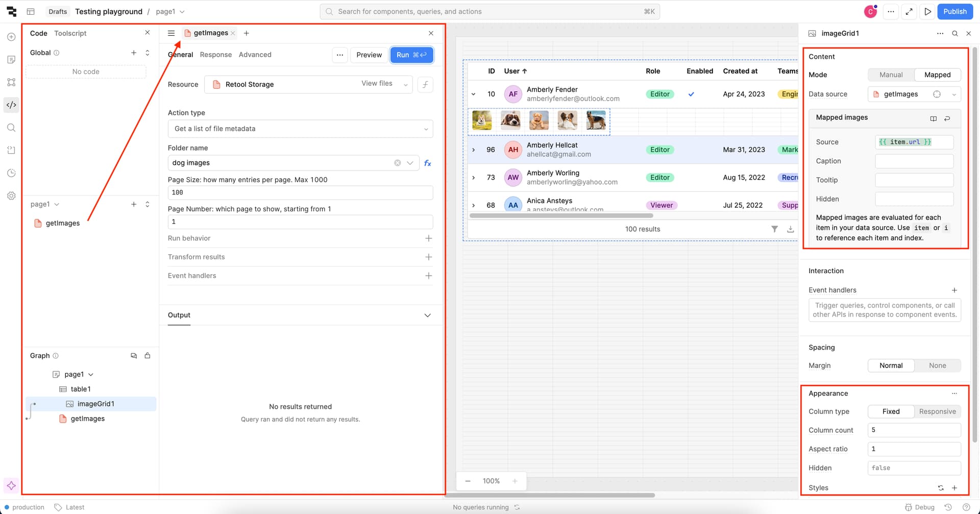Open the settings gear in left sidebar
Screen dimensions: 980x514
11,196
